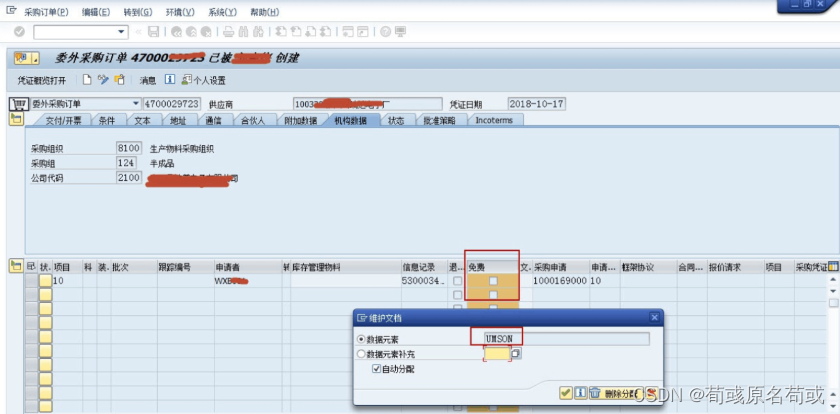Tick the 退 return checkbox for item 10
This screenshot has height=414, width=840.
(x=457, y=281)
